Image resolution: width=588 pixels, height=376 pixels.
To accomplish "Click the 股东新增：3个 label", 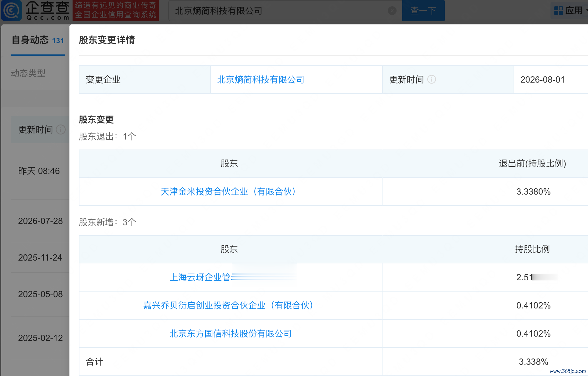I will (107, 222).
